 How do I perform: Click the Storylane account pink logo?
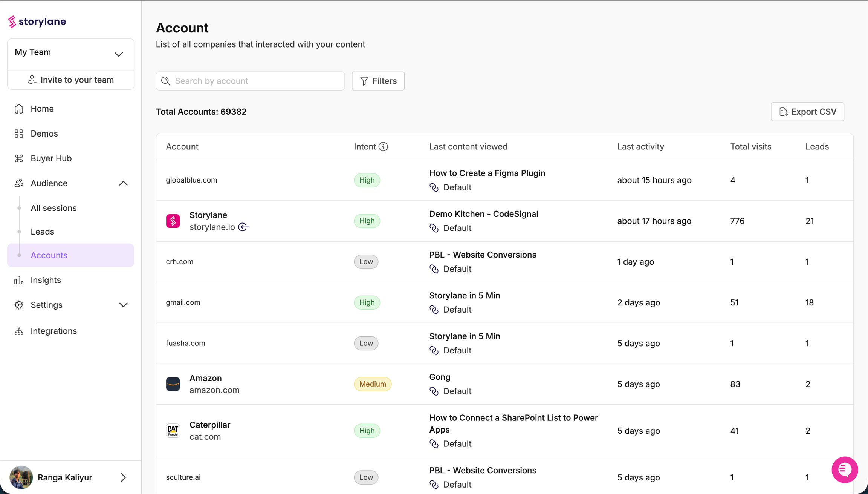click(x=173, y=221)
